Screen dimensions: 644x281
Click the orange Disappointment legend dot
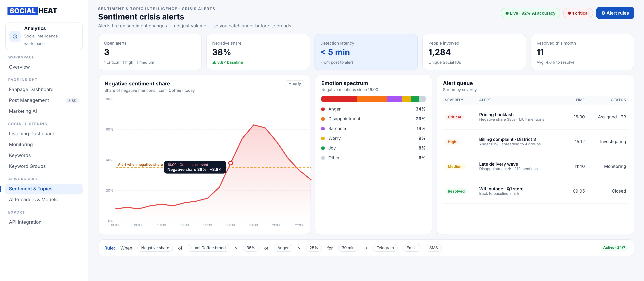pos(323,119)
